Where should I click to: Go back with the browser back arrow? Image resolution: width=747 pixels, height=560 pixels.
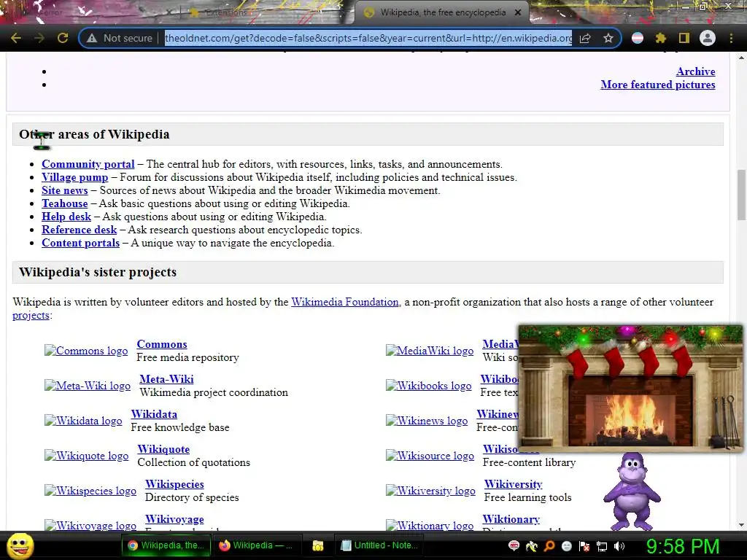pyautogui.click(x=16, y=38)
